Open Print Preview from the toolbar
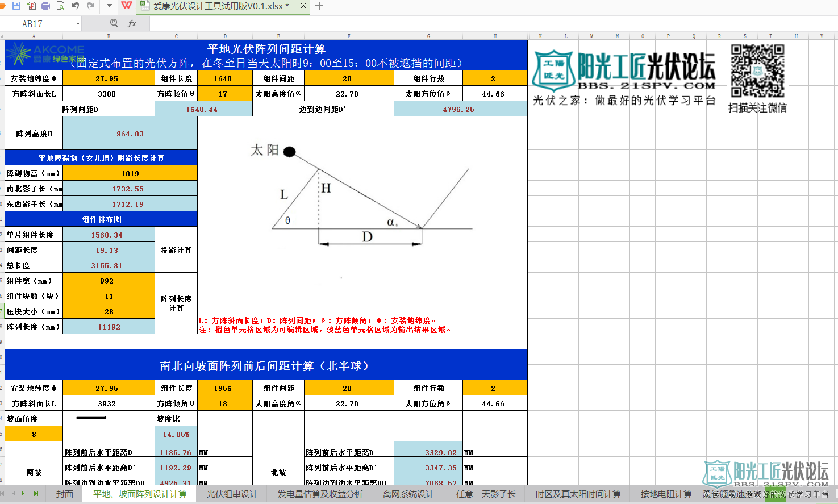The height and width of the screenshot is (504, 838). coord(60,6)
